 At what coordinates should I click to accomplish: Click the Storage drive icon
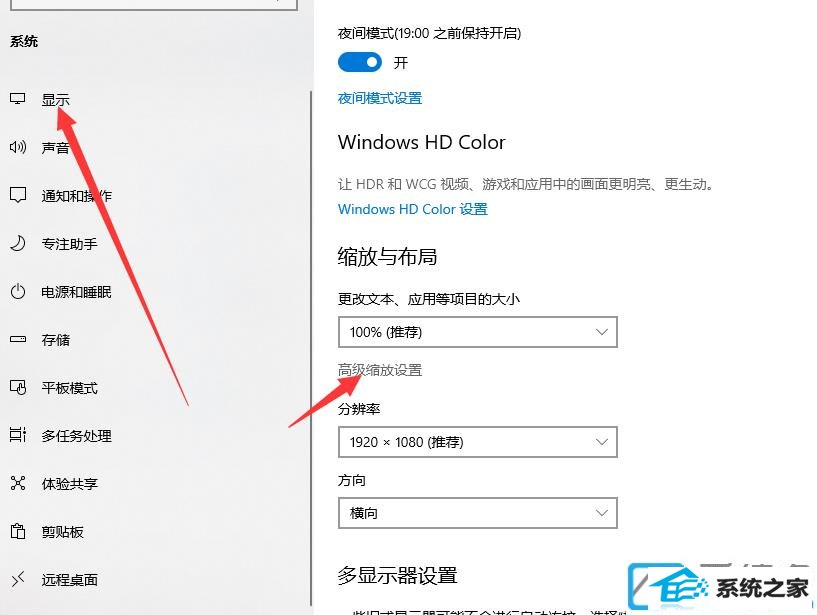(x=18, y=339)
